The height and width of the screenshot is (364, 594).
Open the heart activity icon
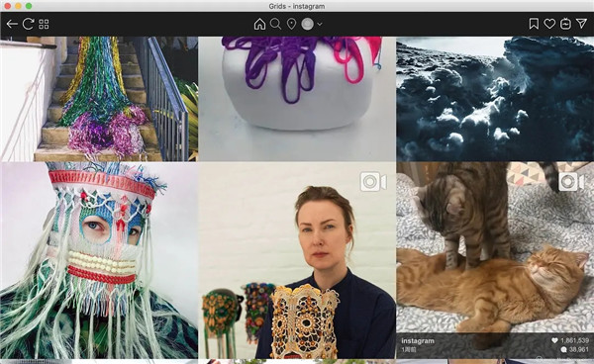(549, 24)
